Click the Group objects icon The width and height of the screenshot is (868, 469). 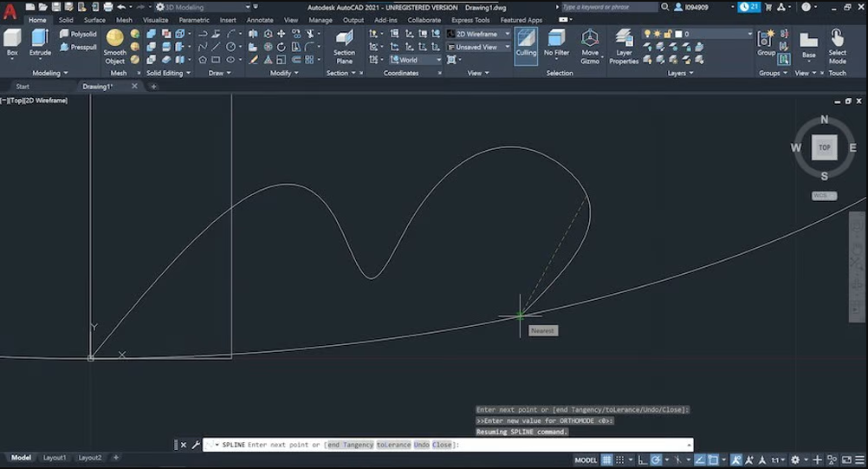click(766, 42)
